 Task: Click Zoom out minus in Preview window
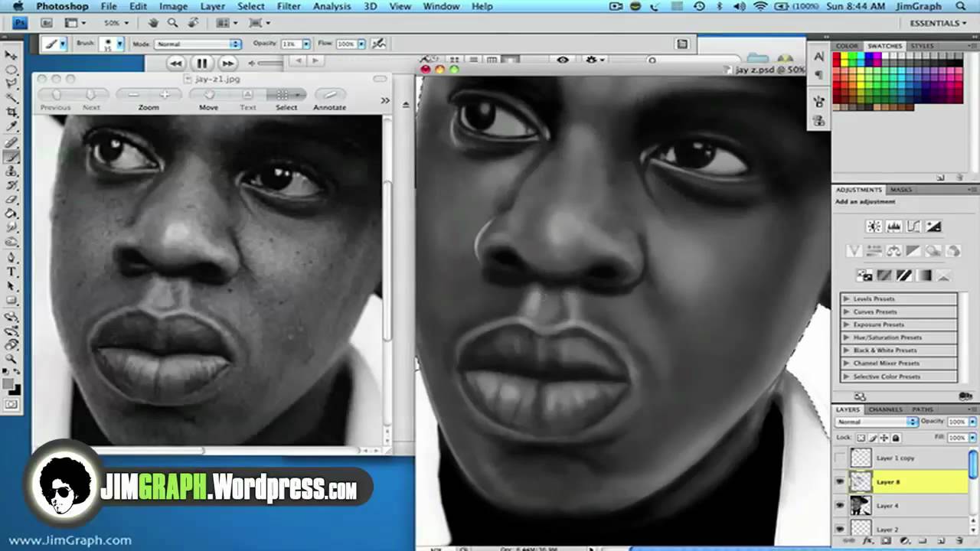[133, 95]
